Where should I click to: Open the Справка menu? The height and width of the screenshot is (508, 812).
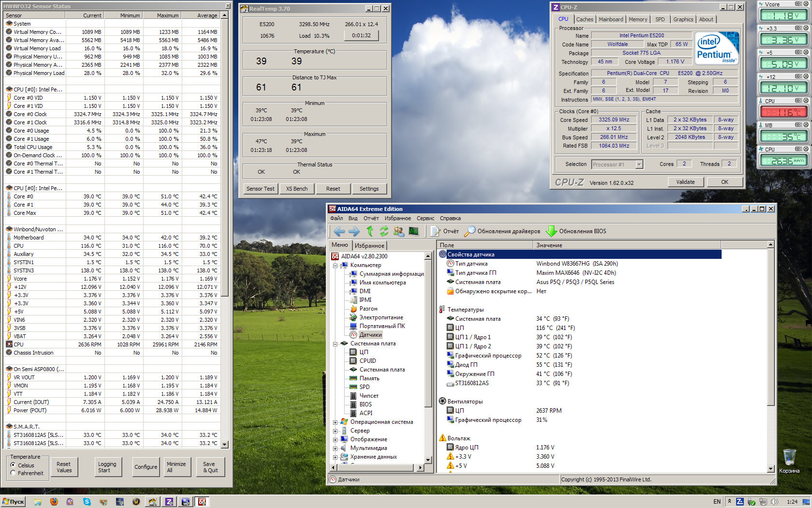[450, 218]
